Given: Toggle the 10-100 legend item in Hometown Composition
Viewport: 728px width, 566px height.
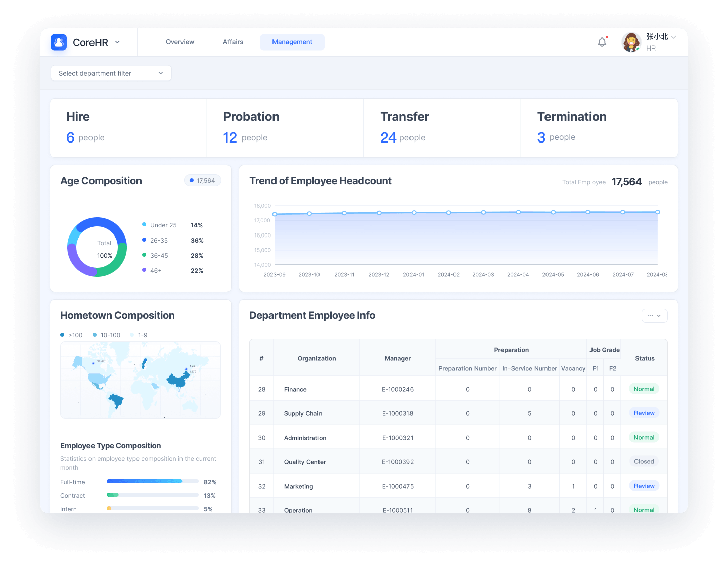Looking at the screenshot, I should [x=107, y=335].
